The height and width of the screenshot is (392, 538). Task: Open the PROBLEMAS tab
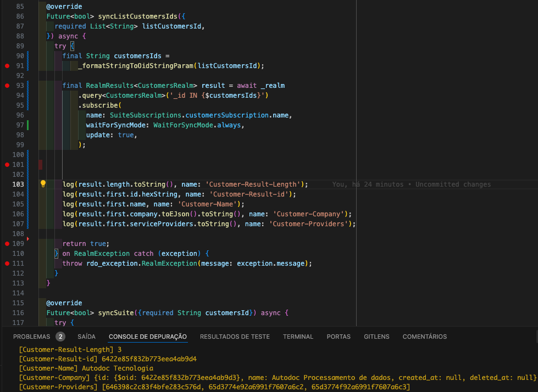[x=31, y=337]
